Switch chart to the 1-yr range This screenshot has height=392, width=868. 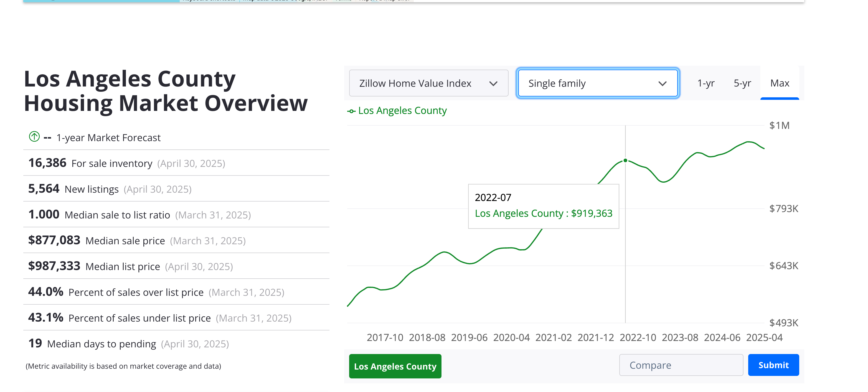point(705,83)
